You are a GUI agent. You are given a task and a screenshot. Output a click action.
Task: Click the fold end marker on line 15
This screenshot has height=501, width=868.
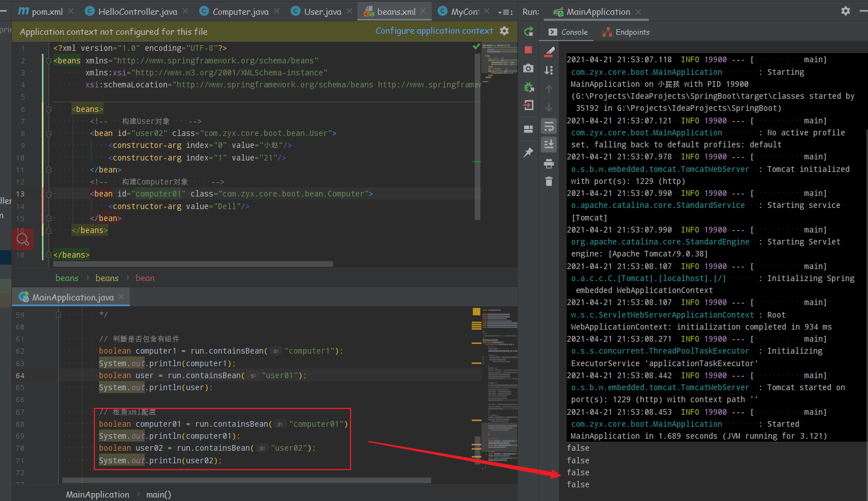pyautogui.click(x=49, y=218)
